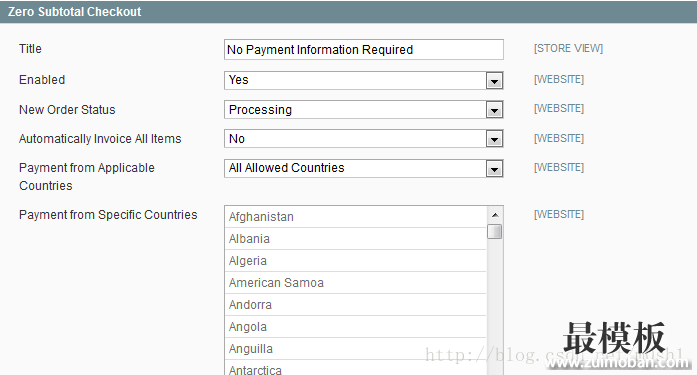This screenshot has height=375, width=697.
Task: Click the Automatically Invoice box showing No
Action: tap(364, 139)
